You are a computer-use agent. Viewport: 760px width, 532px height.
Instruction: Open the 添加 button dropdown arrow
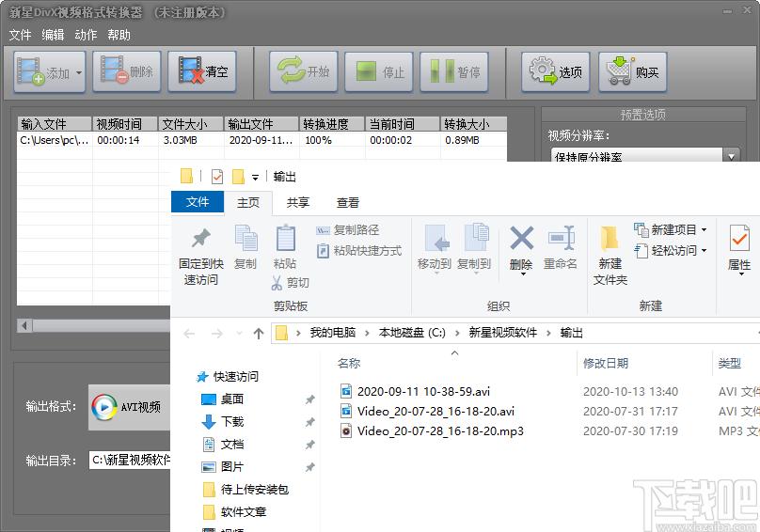pos(79,73)
